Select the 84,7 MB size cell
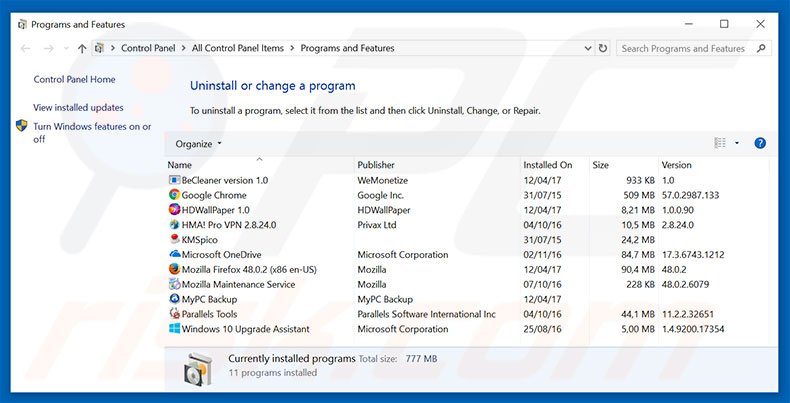 [x=638, y=254]
